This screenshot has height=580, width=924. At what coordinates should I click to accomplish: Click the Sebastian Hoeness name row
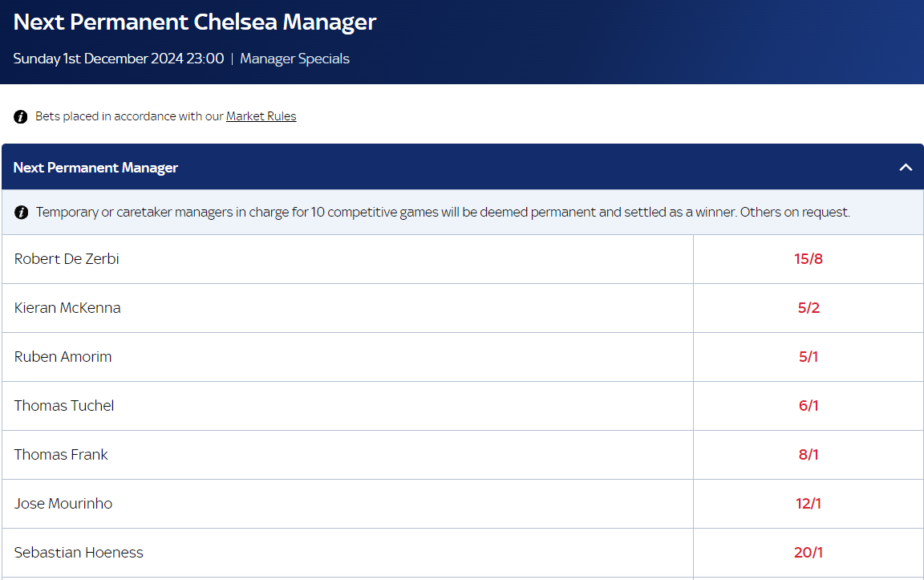click(x=347, y=553)
